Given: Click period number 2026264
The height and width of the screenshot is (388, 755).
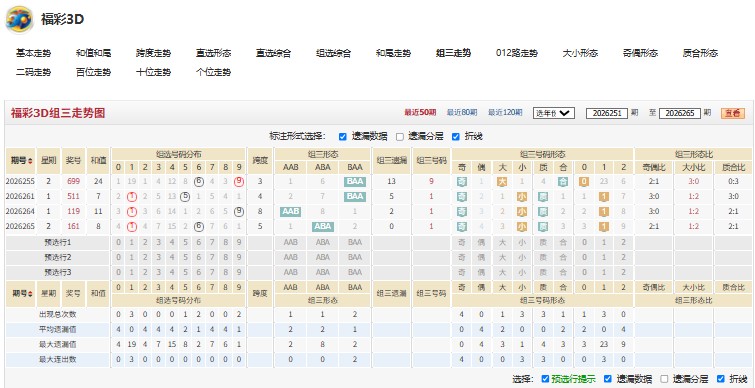Looking at the screenshot, I should point(19,211).
